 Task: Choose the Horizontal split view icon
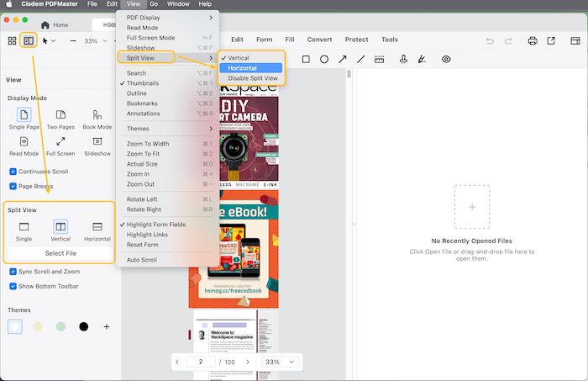point(97,226)
